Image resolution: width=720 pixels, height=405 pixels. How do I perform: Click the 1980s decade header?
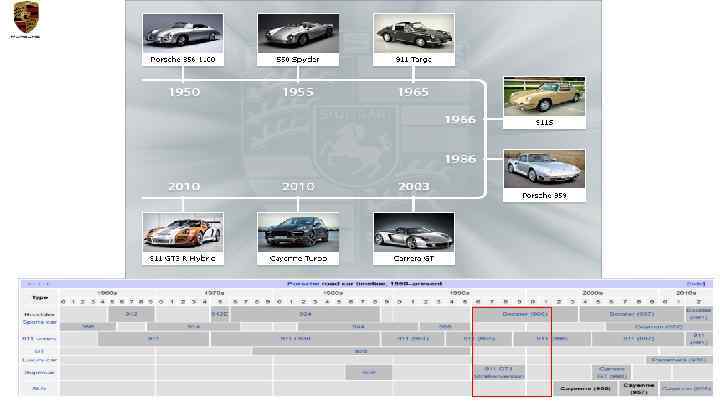pyautogui.click(x=333, y=292)
